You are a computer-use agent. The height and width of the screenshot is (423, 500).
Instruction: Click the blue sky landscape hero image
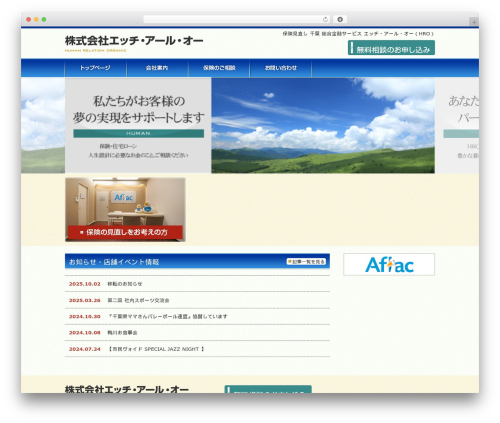coord(323,126)
